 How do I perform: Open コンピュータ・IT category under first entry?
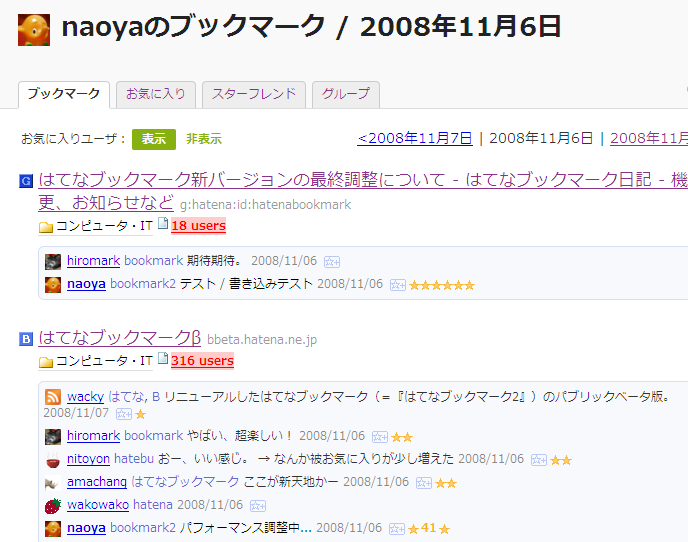(x=104, y=226)
